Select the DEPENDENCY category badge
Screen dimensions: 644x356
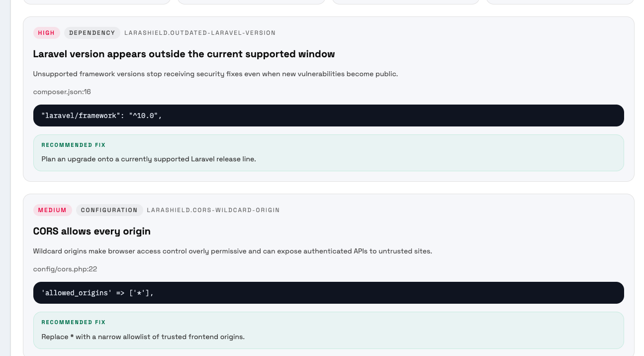[x=92, y=33]
